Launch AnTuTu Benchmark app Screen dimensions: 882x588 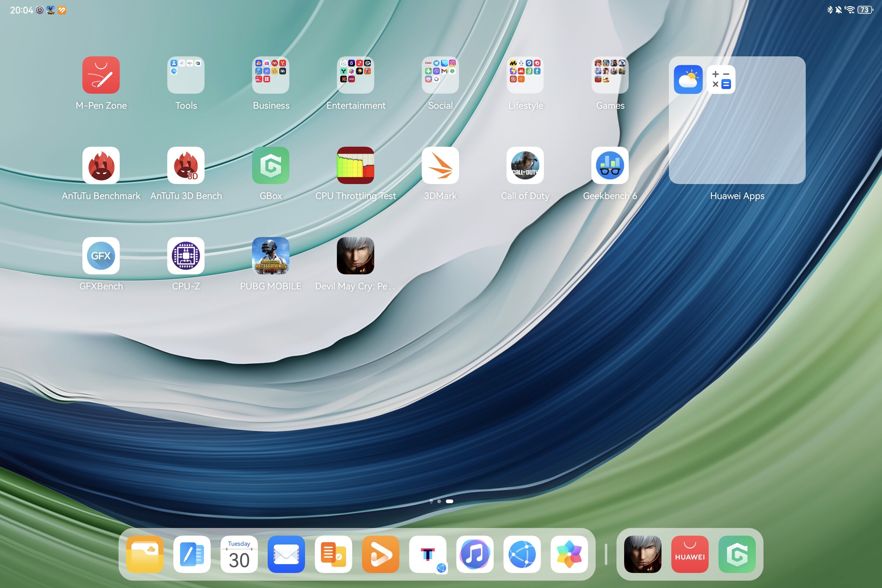click(101, 165)
